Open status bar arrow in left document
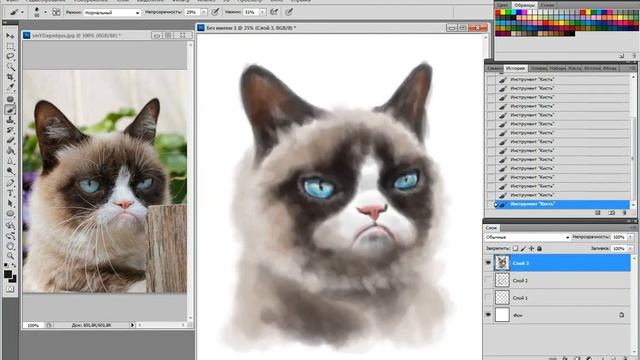This screenshot has height=360, width=640. coord(132,325)
